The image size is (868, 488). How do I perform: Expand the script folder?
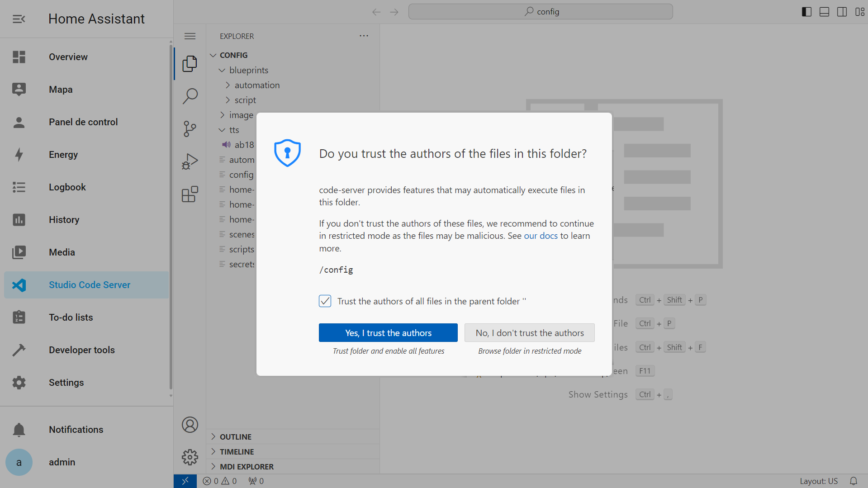[293, 100]
